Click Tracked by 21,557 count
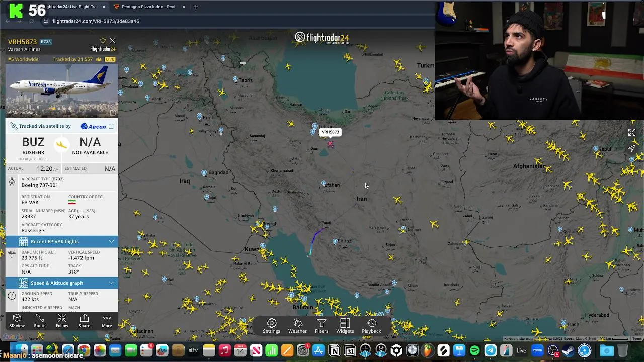Image resolution: width=644 pixels, height=362 pixels. point(72,59)
